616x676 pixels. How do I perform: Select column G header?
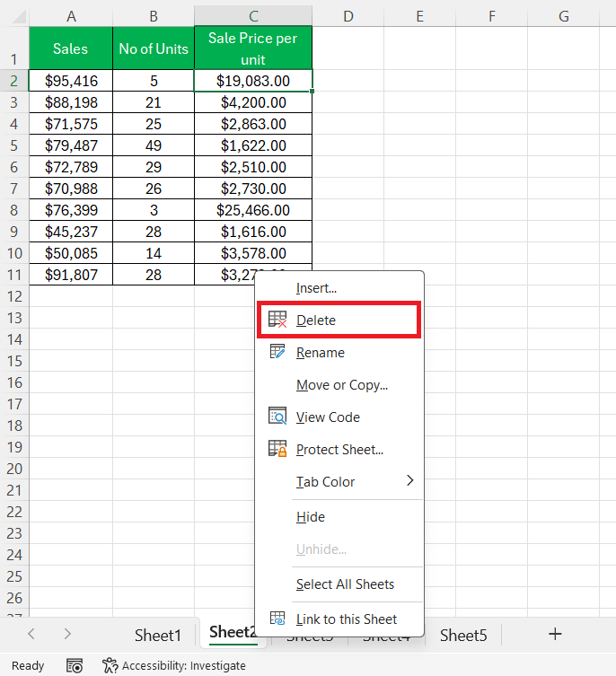coord(563,16)
